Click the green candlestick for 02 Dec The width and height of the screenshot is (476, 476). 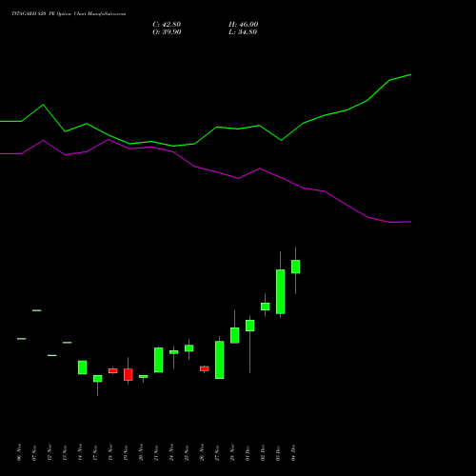pyautogui.click(x=266, y=307)
